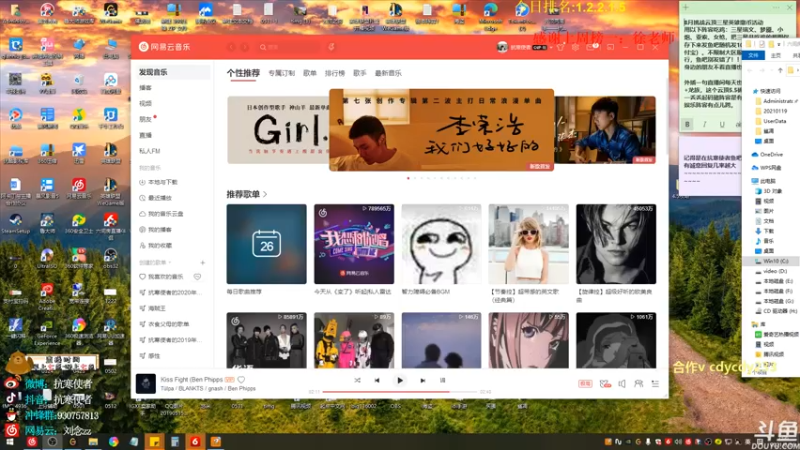Skip to the previous track

coord(377,381)
